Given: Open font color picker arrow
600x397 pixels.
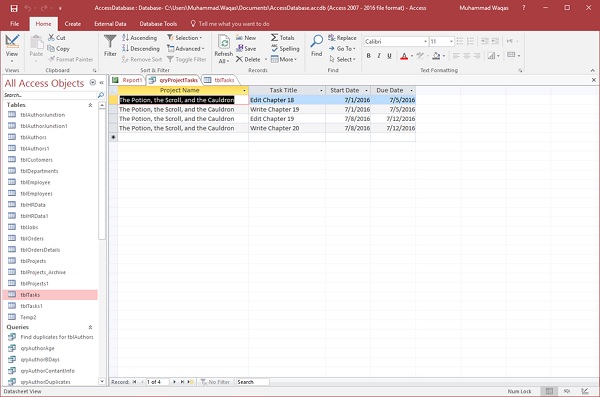Looking at the screenshot, I should tap(412, 56).
